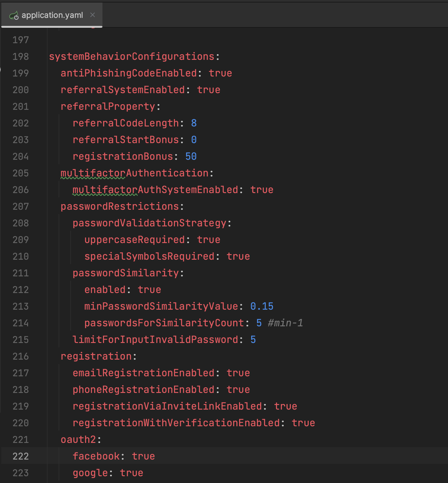
Task: Click the underlined multifactorAuthentication key
Action: click(x=135, y=173)
